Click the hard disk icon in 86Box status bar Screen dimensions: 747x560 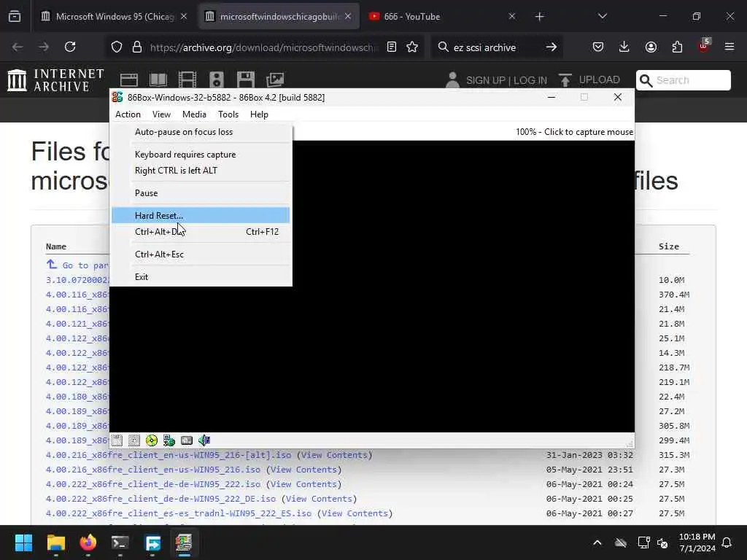pos(187,440)
